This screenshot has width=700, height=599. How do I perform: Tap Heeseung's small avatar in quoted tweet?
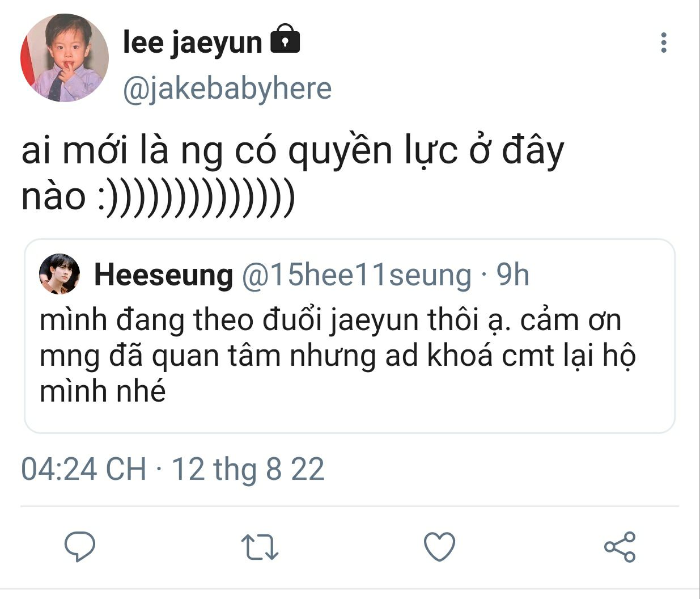coord(59,274)
